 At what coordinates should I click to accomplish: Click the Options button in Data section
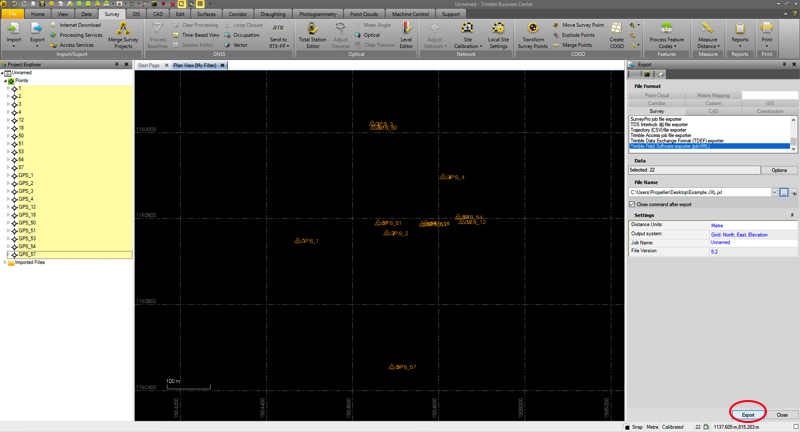click(x=779, y=170)
